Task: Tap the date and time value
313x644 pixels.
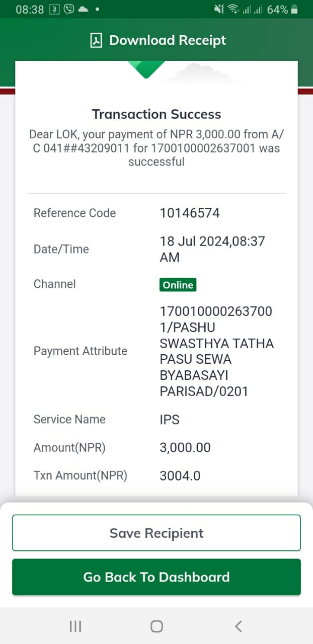Action: pos(212,249)
